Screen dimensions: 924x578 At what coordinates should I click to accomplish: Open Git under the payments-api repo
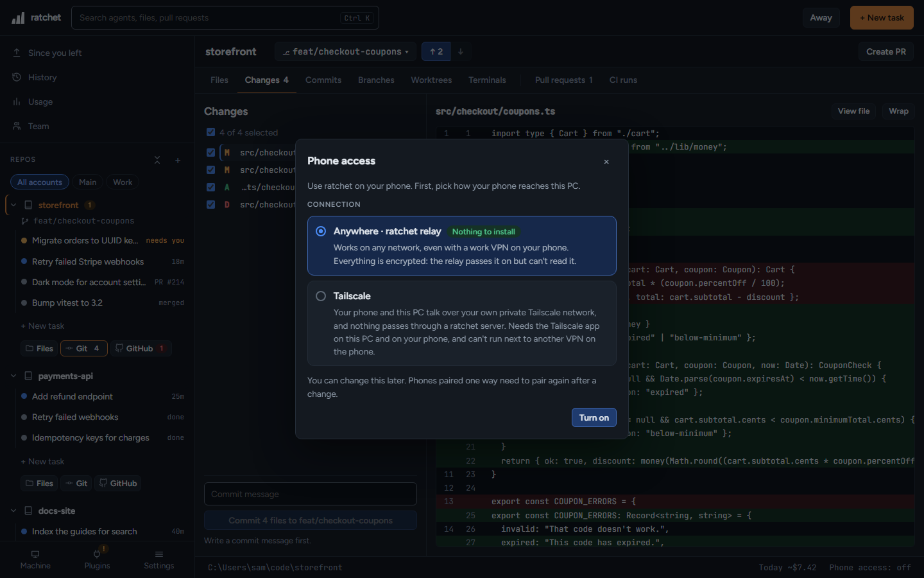coord(76,483)
